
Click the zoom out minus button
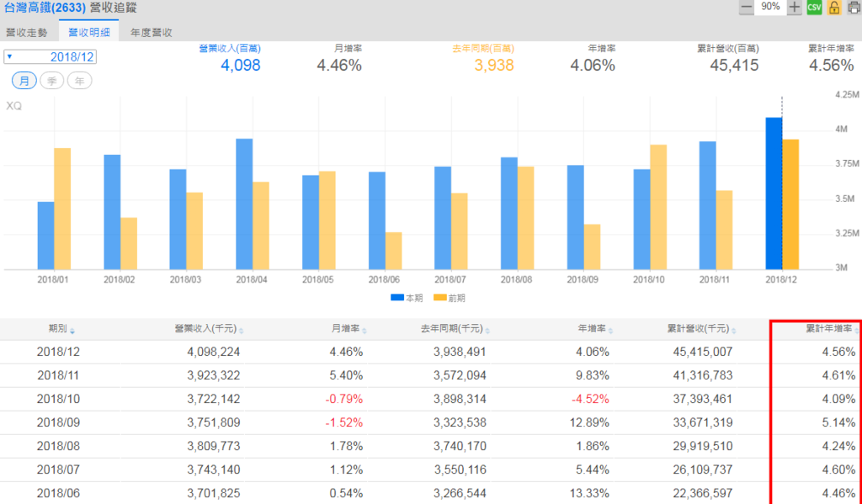coord(746,8)
